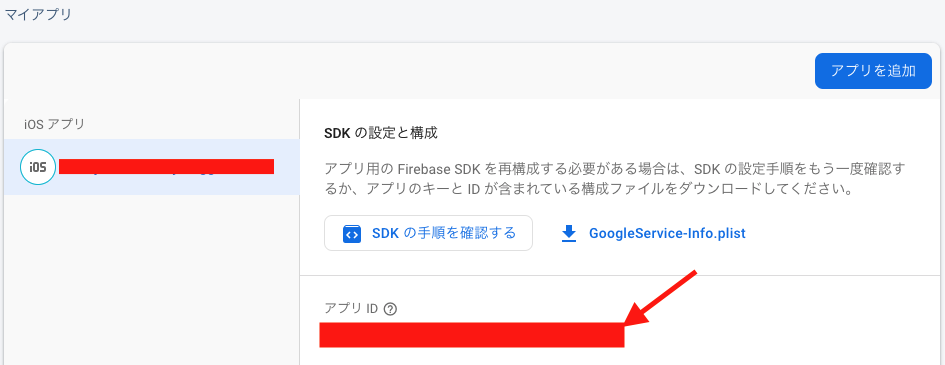Viewport: 945px width, 365px height.
Task: Click the blue download arrow icon
Action: coord(569,234)
